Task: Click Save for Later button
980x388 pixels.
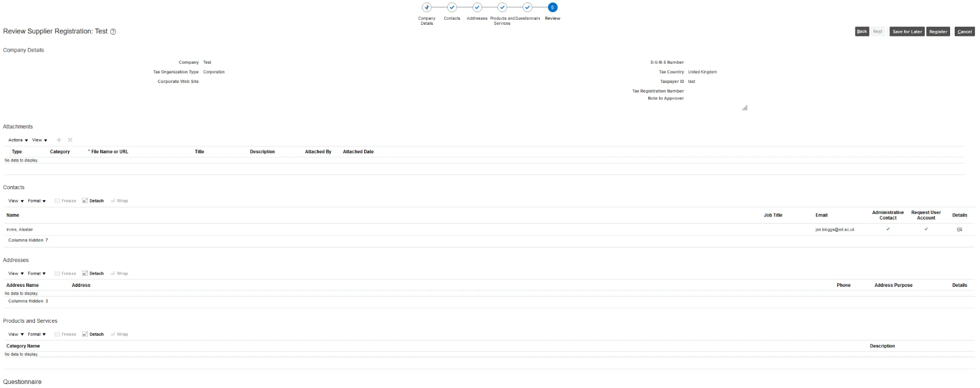Action: [x=907, y=31]
